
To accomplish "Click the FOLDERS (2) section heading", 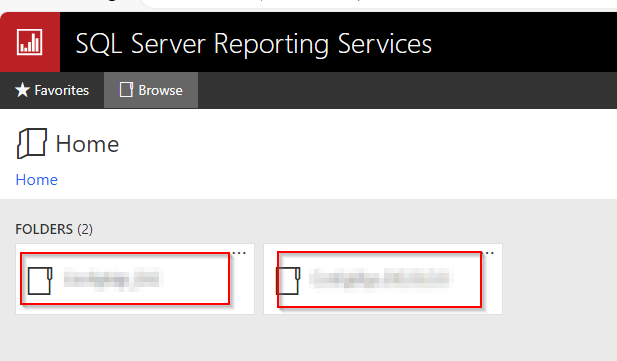I will click(x=54, y=229).
